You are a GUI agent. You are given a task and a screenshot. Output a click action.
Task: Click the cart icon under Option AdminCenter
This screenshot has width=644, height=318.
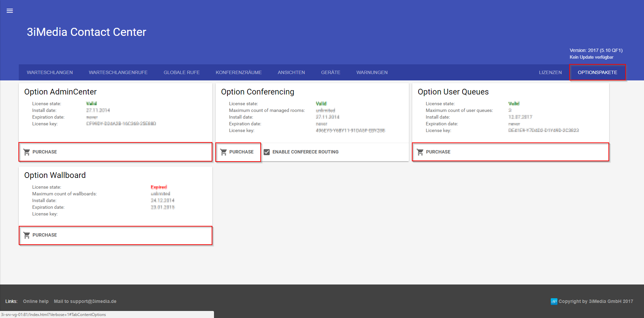pyautogui.click(x=27, y=152)
